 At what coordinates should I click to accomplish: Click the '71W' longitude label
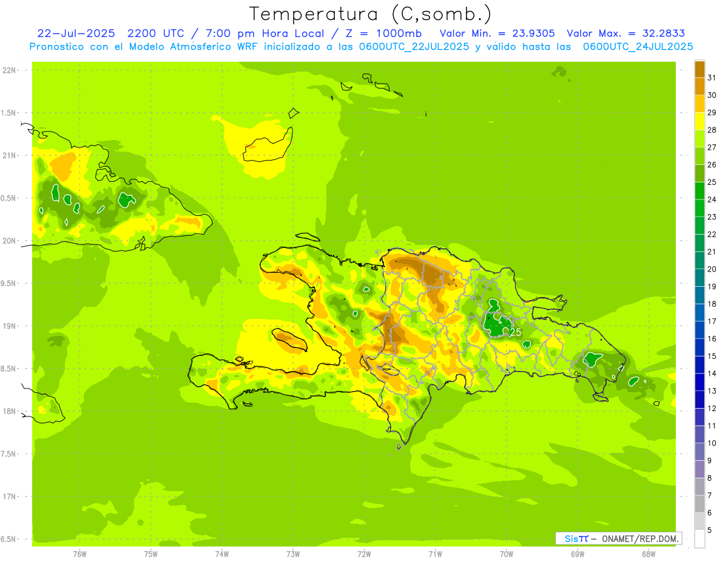[435, 554]
